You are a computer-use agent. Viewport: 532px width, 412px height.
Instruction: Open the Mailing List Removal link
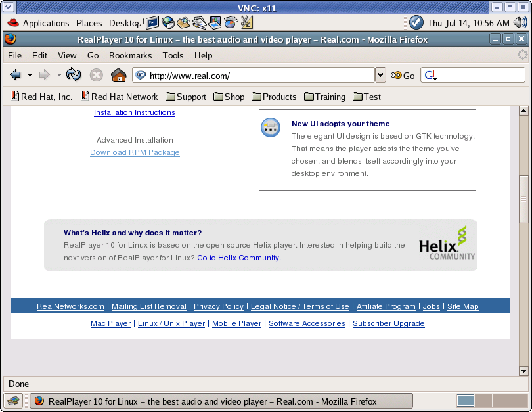(x=149, y=306)
